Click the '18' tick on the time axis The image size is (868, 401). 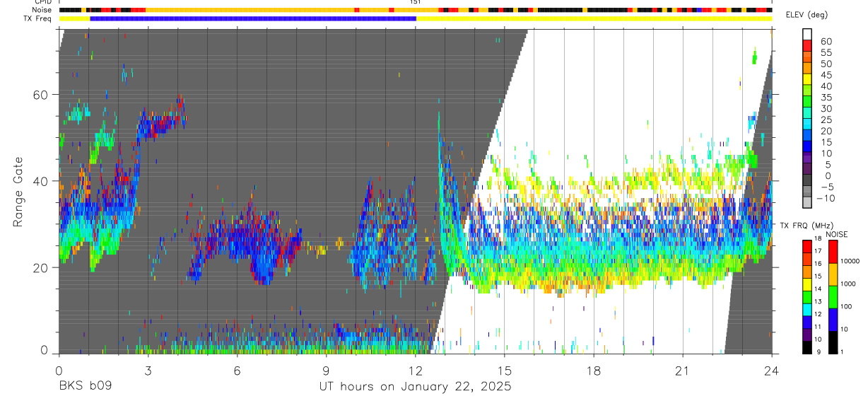(x=593, y=370)
